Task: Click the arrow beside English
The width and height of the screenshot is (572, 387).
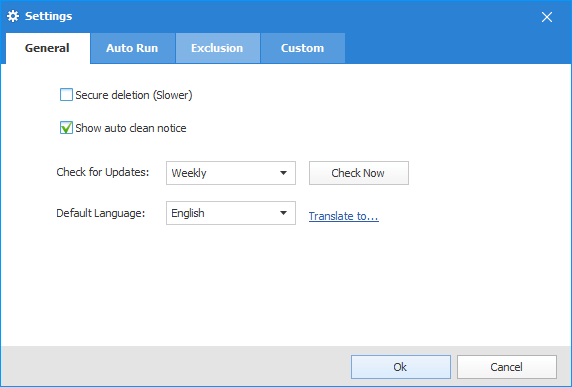Action: coord(283,213)
